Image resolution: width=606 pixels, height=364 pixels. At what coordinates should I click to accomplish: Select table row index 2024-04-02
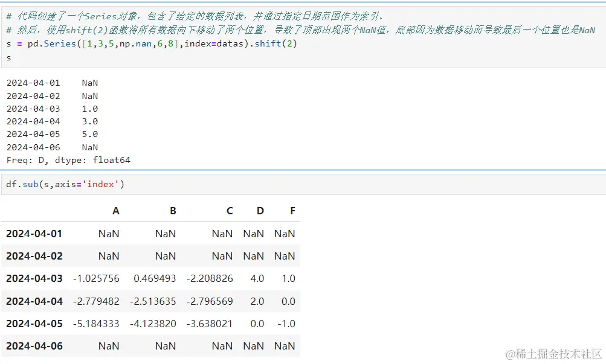pos(34,256)
